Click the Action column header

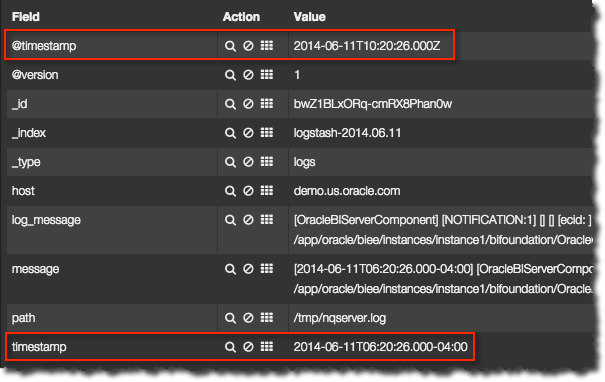pyautogui.click(x=241, y=17)
